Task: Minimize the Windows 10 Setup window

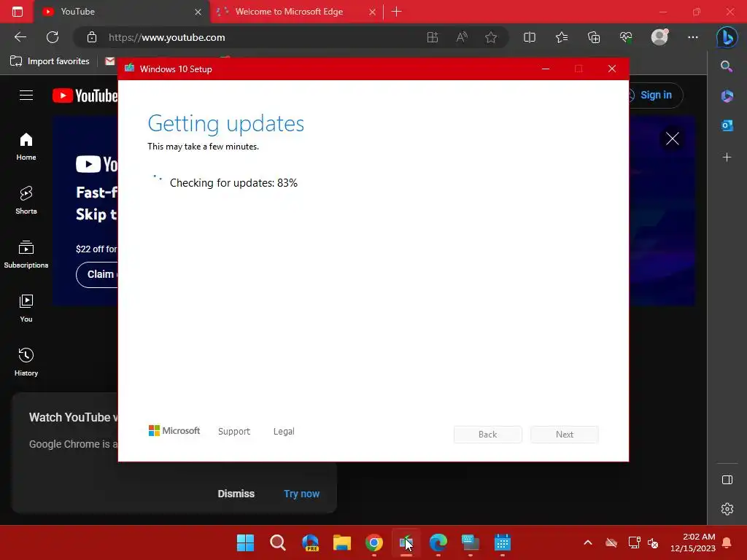Action: (x=546, y=69)
